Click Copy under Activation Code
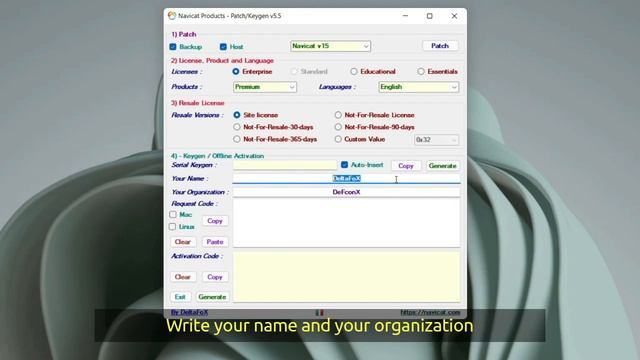Viewport: 640px width, 360px height. (215, 277)
